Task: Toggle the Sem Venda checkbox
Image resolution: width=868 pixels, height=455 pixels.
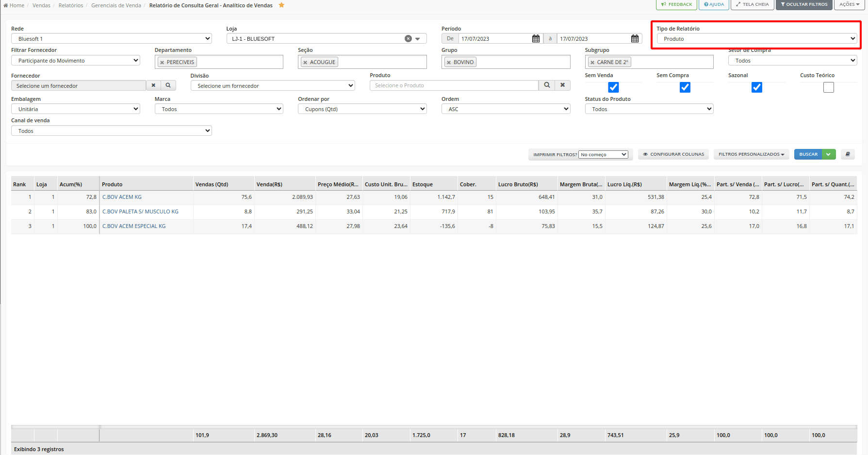Action: tap(613, 87)
